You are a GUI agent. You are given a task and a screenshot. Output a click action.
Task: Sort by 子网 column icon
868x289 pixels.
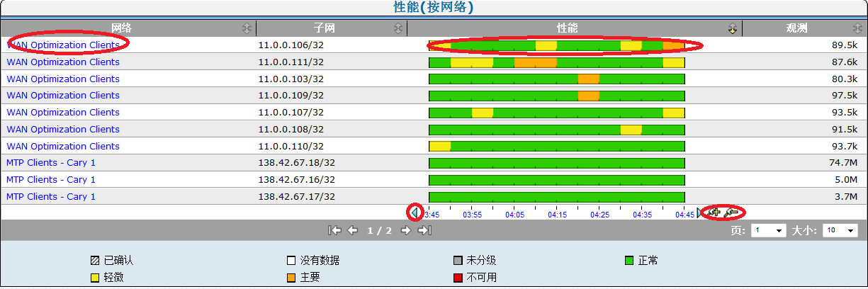[399, 28]
